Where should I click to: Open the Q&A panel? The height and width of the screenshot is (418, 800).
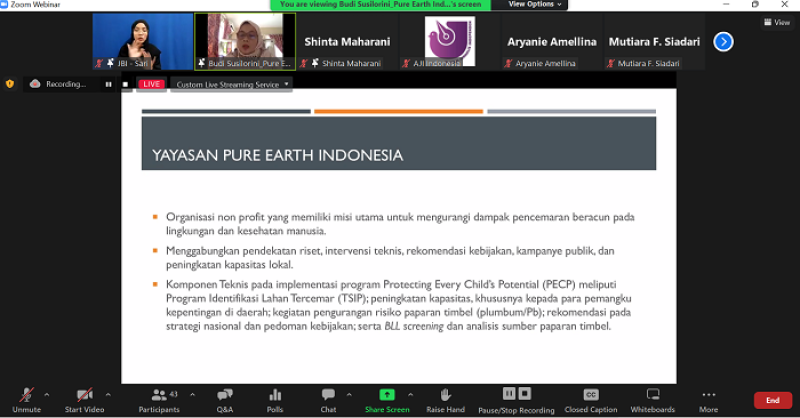[x=225, y=395]
